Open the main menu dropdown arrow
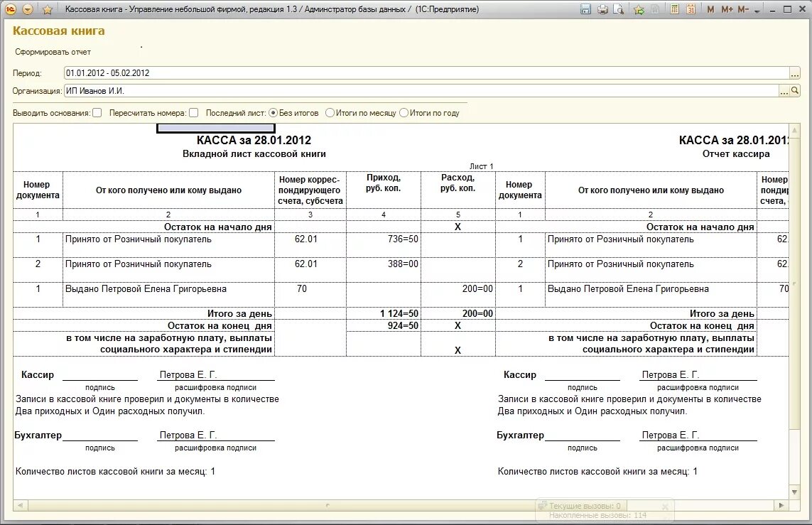The height and width of the screenshot is (525, 812). [x=28, y=9]
